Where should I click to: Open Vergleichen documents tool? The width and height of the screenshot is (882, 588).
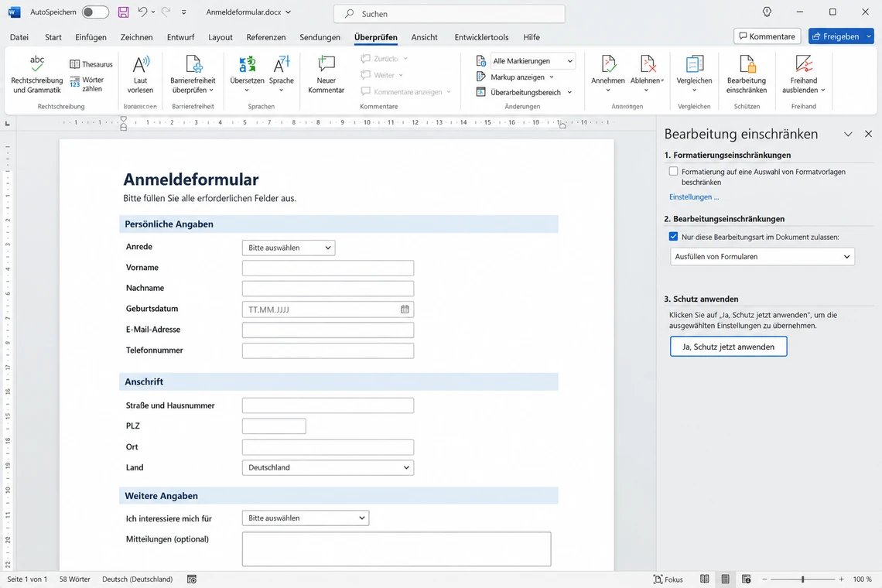pyautogui.click(x=694, y=73)
